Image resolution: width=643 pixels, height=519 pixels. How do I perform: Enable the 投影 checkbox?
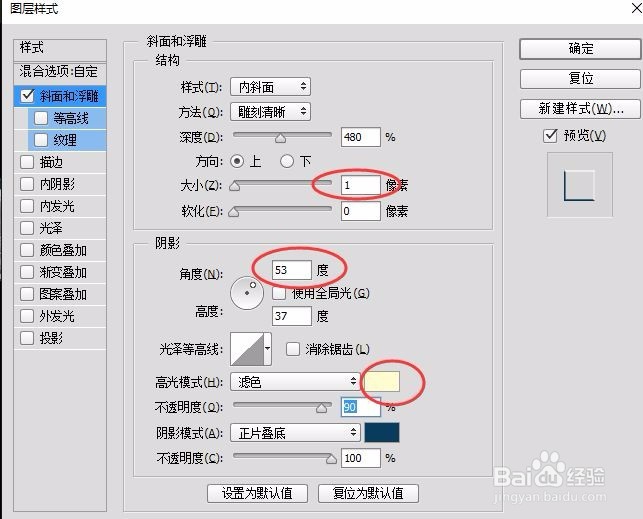(x=27, y=338)
